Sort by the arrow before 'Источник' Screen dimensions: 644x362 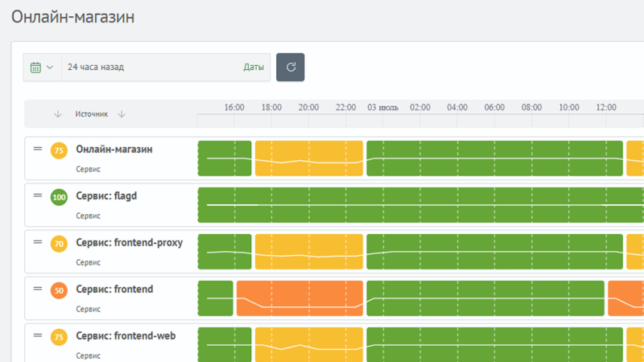58,114
